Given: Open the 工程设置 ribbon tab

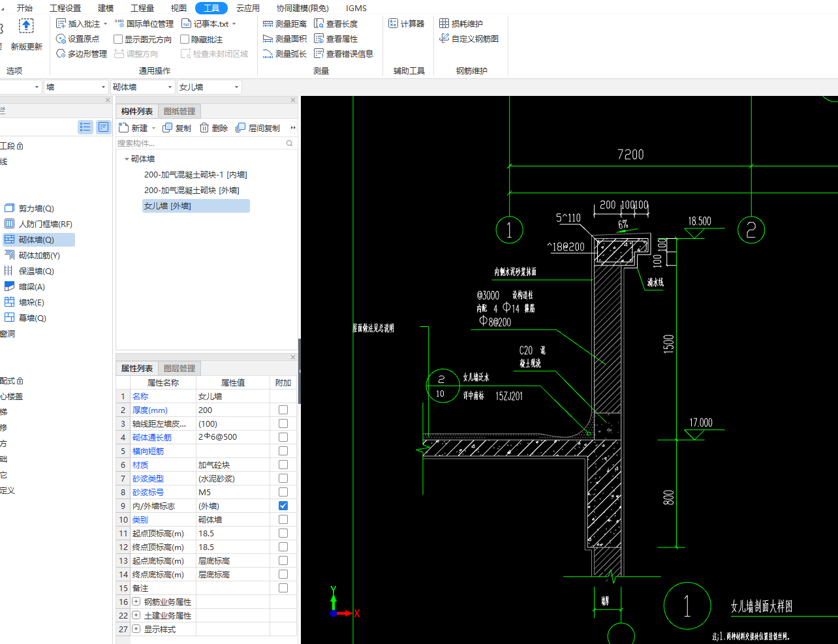Looking at the screenshot, I should 65,8.
